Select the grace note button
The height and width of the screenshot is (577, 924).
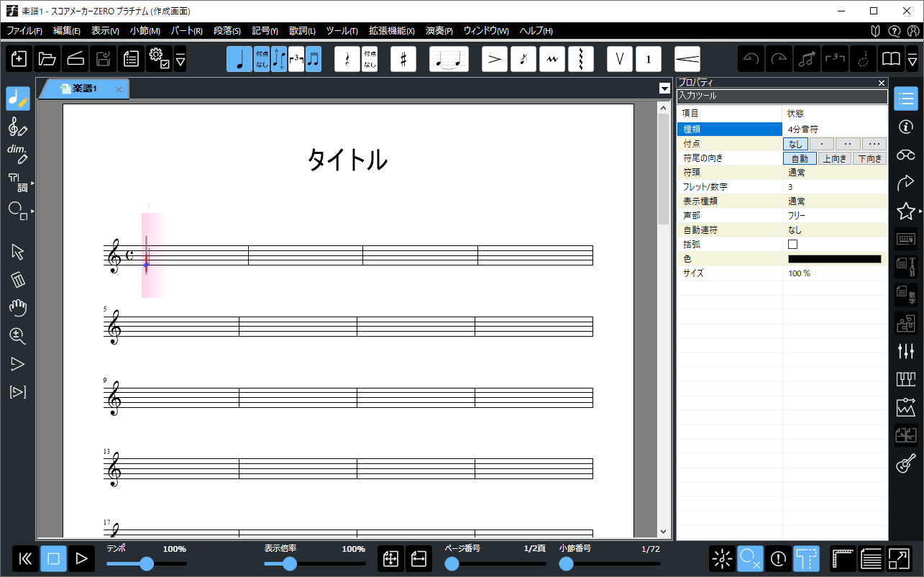point(523,59)
